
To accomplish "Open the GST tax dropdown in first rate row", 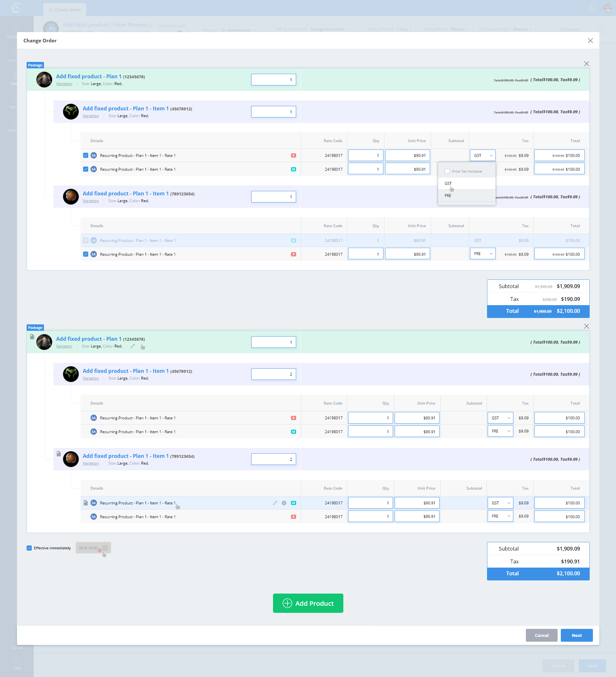I will pyautogui.click(x=482, y=155).
